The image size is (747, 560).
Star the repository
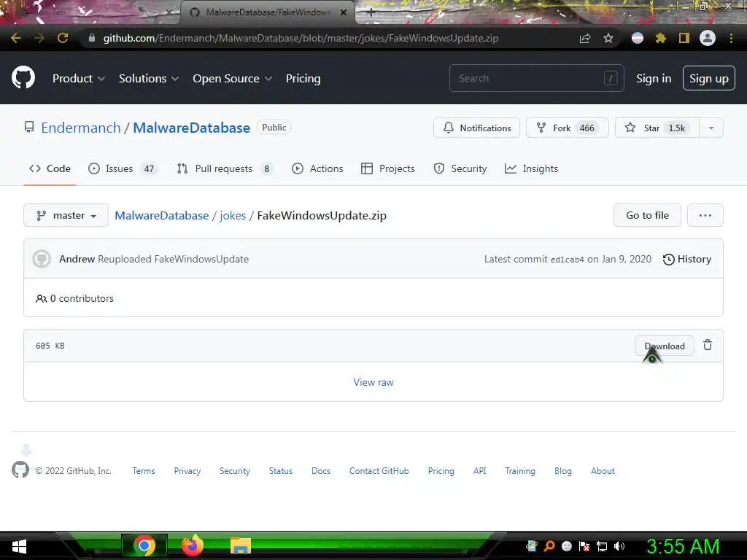[x=657, y=128]
